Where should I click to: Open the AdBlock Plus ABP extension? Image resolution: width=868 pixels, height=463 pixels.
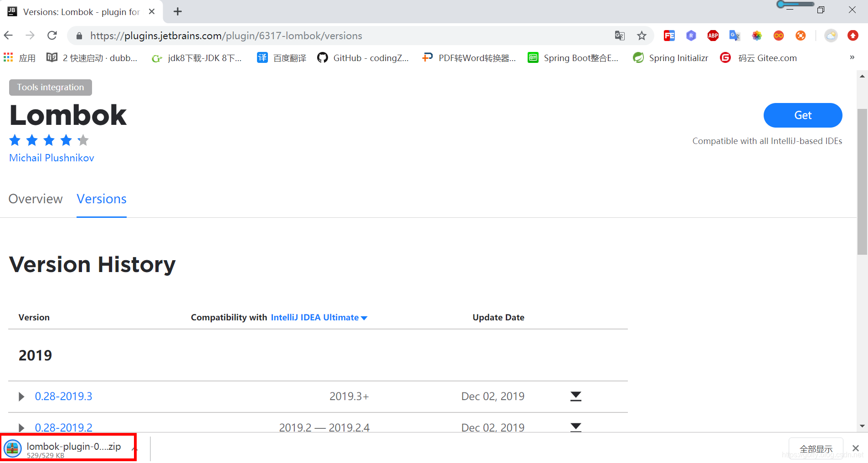[x=713, y=36]
